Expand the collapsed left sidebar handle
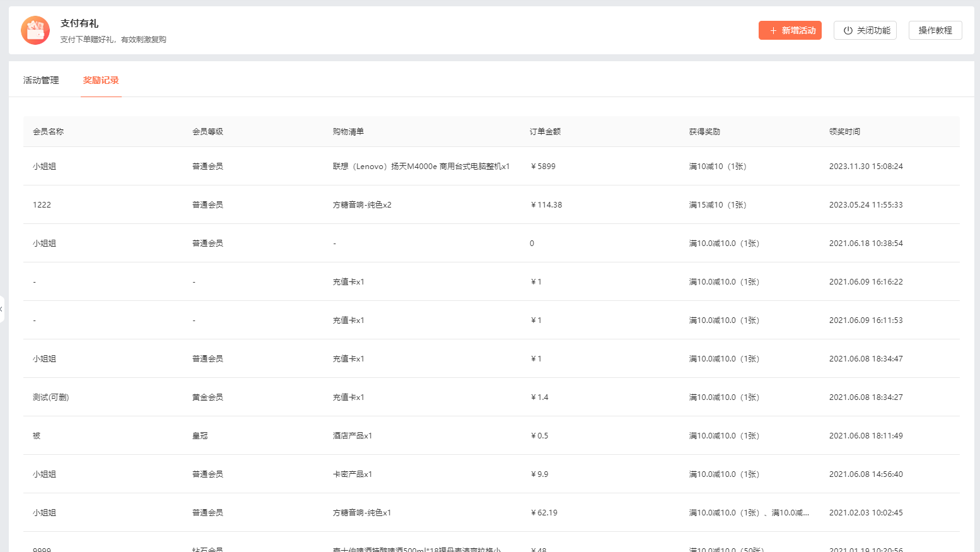The height and width of the screenshot is (552, 980). pos(2,309)
